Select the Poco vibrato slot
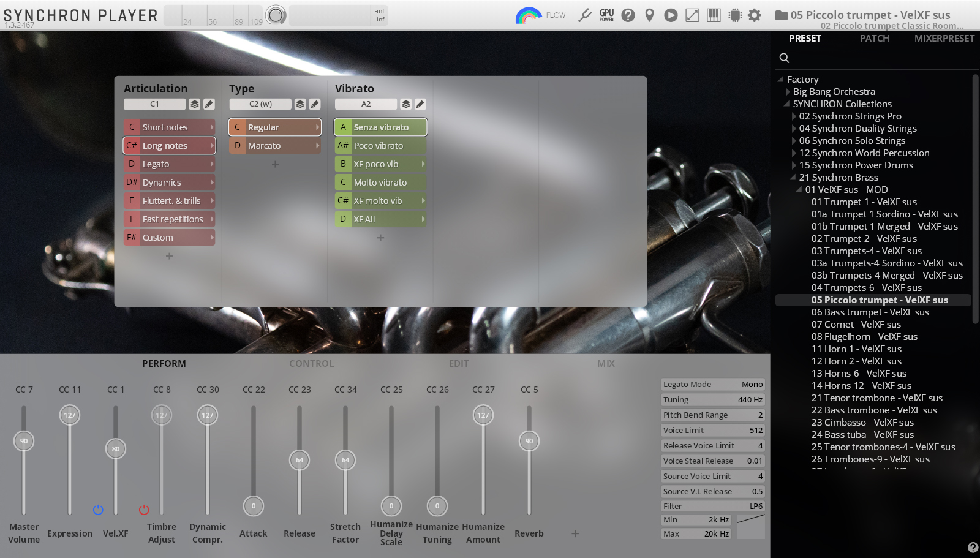980x558 pixels. (x=380, y=146)
